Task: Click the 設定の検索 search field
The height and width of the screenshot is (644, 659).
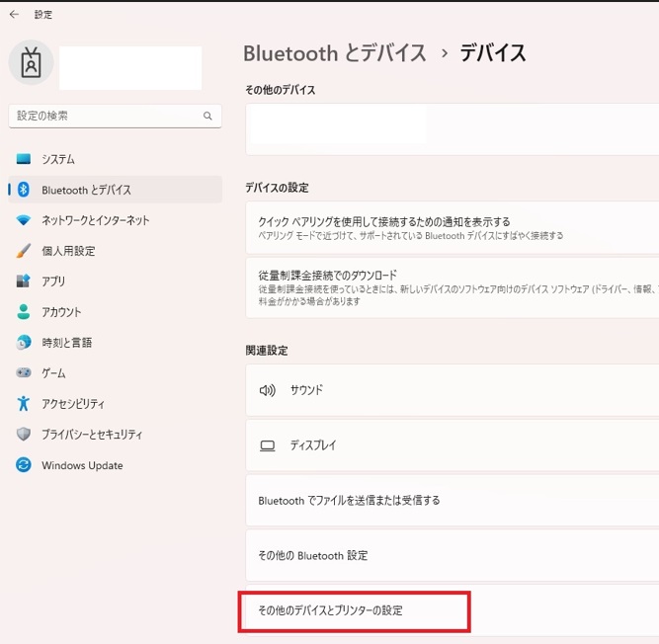Action: tap(116, 116)
